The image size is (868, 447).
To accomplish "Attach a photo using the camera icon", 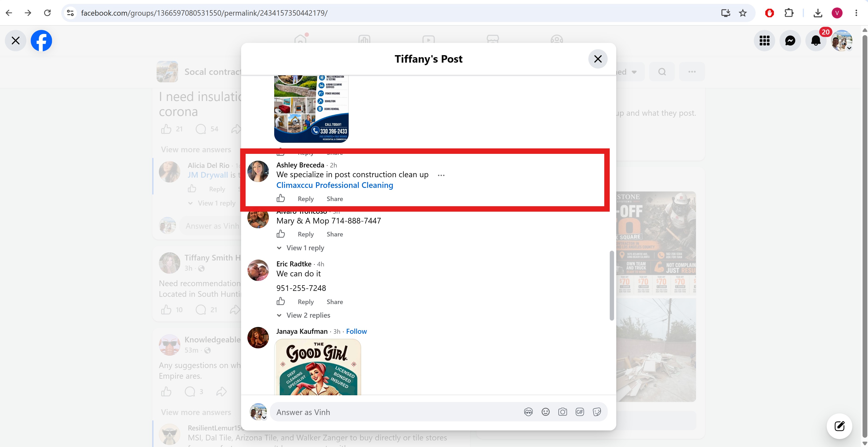I will coord(562,412).
